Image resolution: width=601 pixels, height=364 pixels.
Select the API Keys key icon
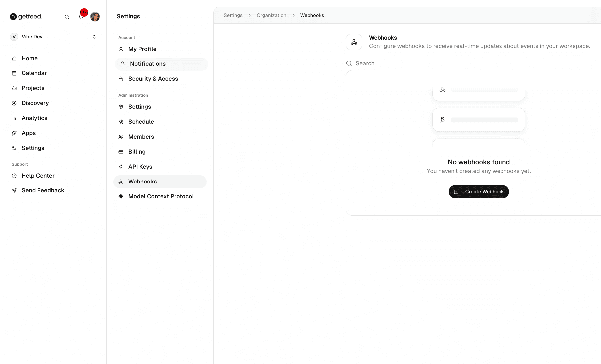coord(121,167)
